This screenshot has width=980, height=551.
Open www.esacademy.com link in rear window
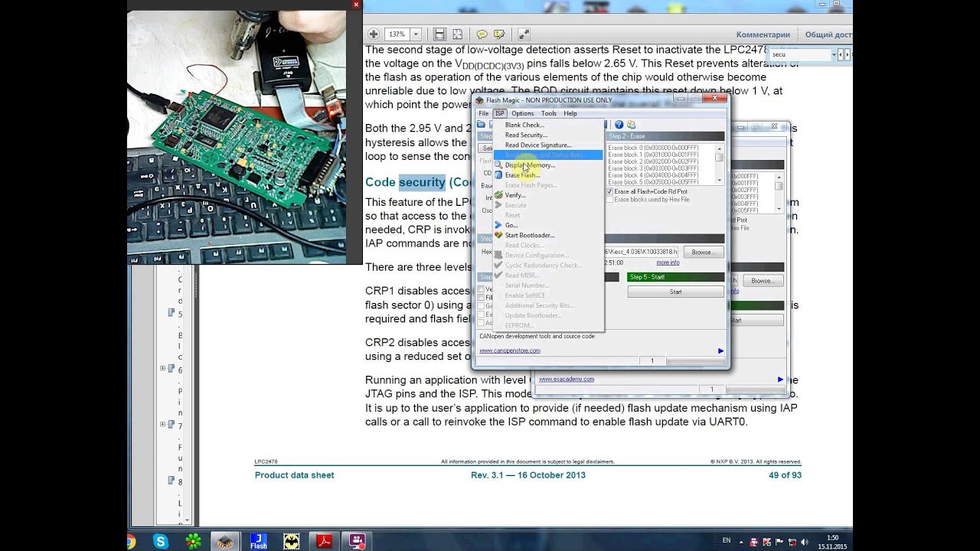[567, 379]
